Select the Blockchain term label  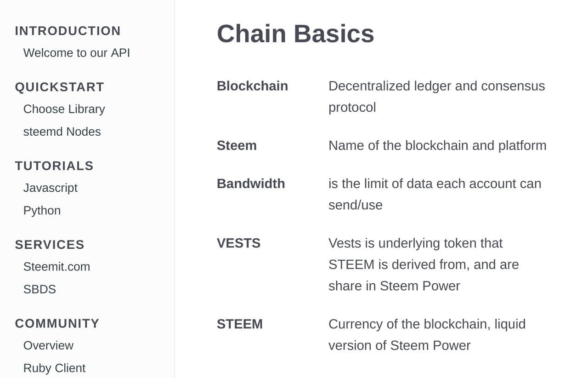[252, 86]
